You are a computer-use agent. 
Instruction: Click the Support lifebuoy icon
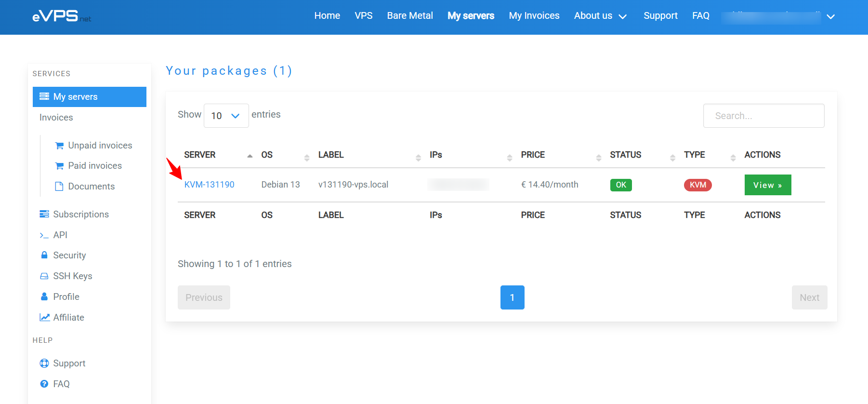tap(44, 364)
